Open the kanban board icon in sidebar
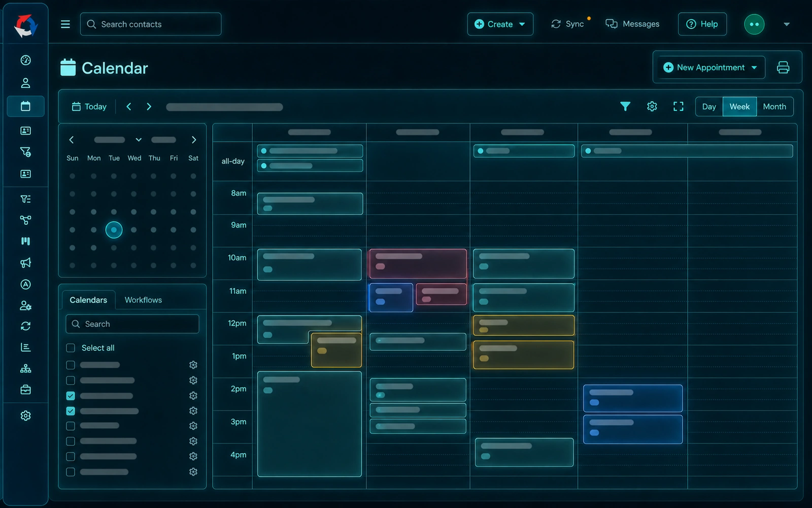Screen dimensions: 812x508 (x=25, y=241)
